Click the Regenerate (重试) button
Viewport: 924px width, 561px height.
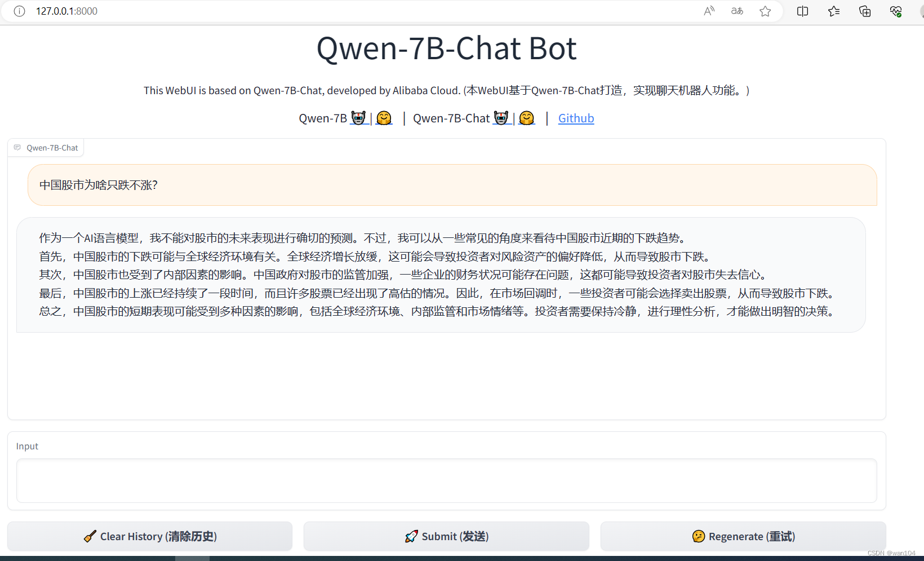pos(743,536)
